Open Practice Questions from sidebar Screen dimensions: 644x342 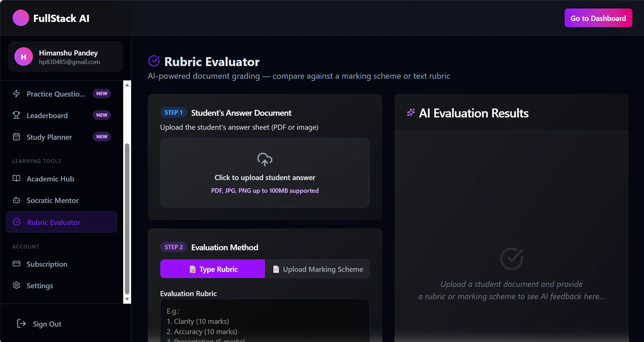(62, 94)
